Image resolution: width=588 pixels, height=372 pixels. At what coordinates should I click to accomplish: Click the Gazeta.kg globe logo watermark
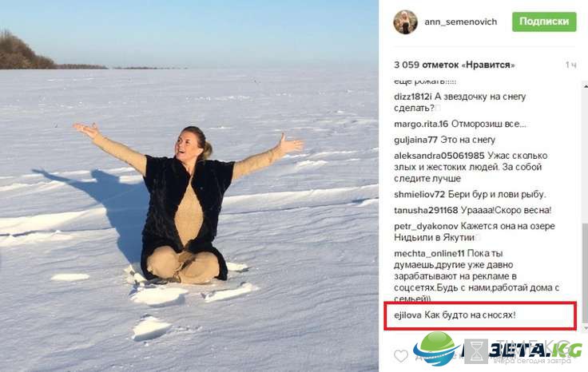pyautogui.click(x=435, y=348)
